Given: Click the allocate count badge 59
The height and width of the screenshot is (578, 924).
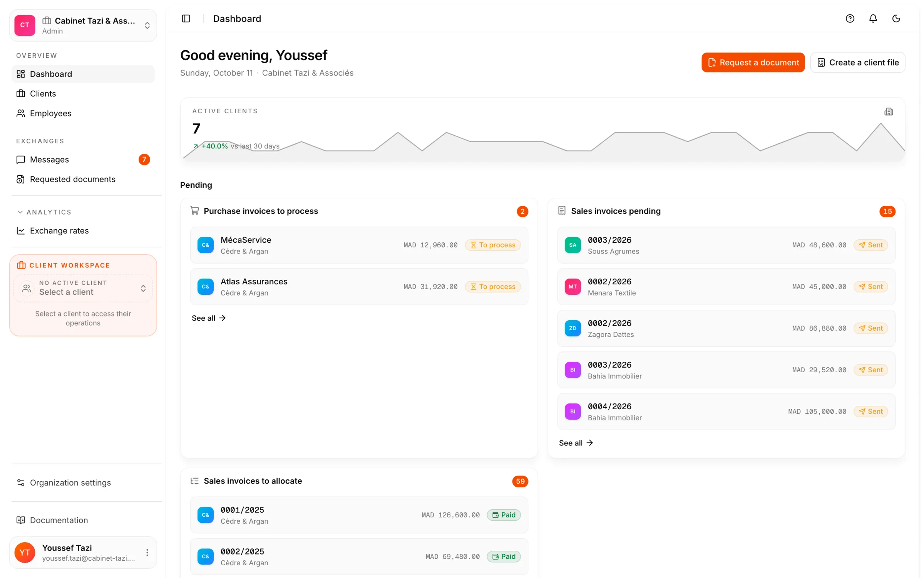Looking at the screenshot, I should point(520,481).
